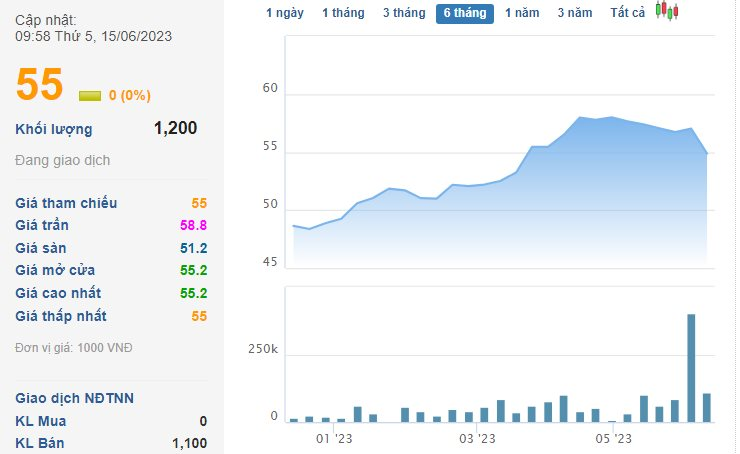Select the '6 tháng' time range tab
Screen dimensions: 740x454
point(465,13)
